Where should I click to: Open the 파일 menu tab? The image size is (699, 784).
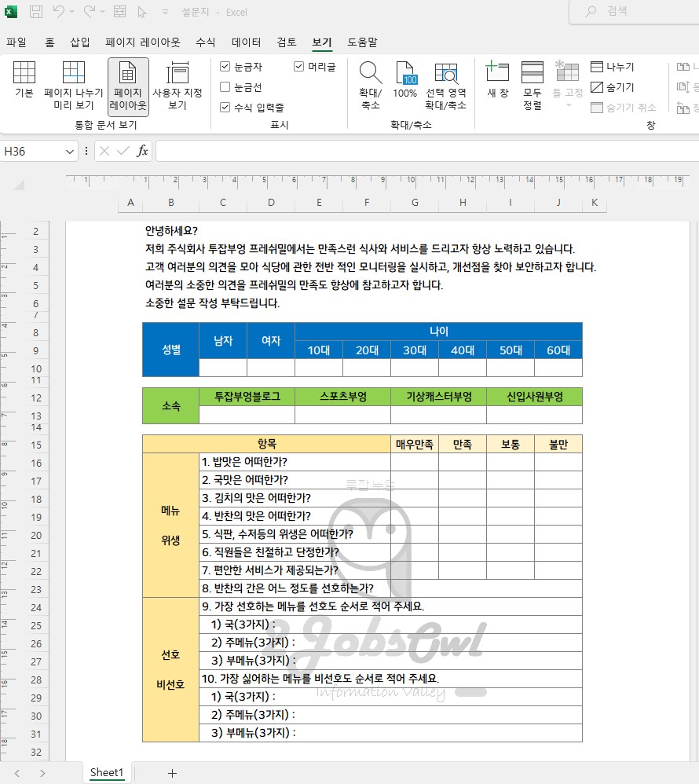16,42
